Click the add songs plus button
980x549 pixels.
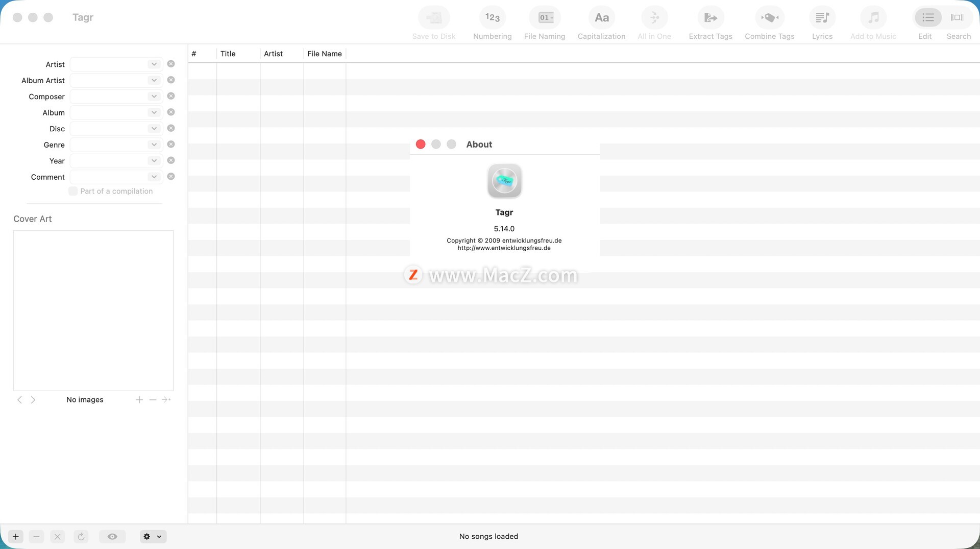pyautogui.click(x=16, y=536)
